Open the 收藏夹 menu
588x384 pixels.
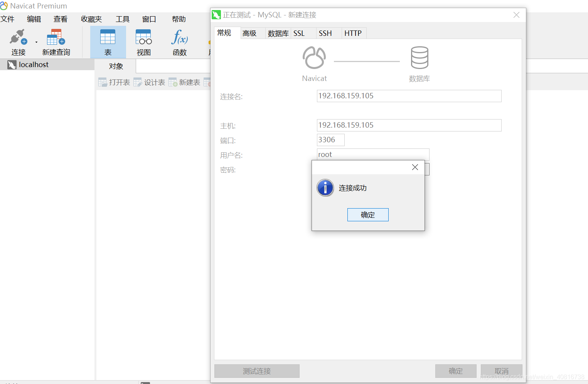91,19
